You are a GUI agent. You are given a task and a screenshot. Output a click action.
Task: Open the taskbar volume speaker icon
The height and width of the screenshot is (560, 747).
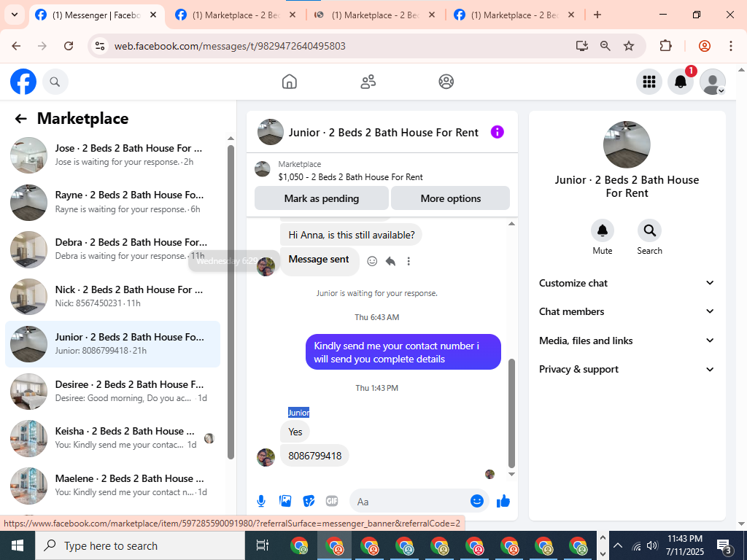[x=653, y=545]
